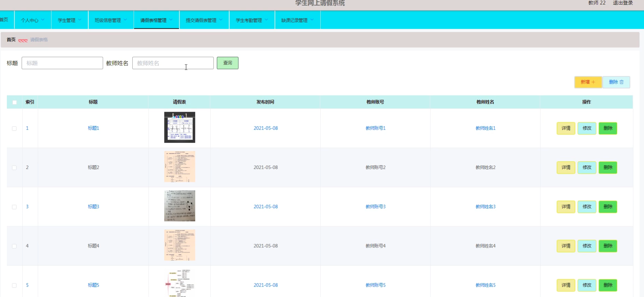Click 修改 button for 标题1
Image resolution: width=644 pixels, height=297 pixels.
coord(587,128)
